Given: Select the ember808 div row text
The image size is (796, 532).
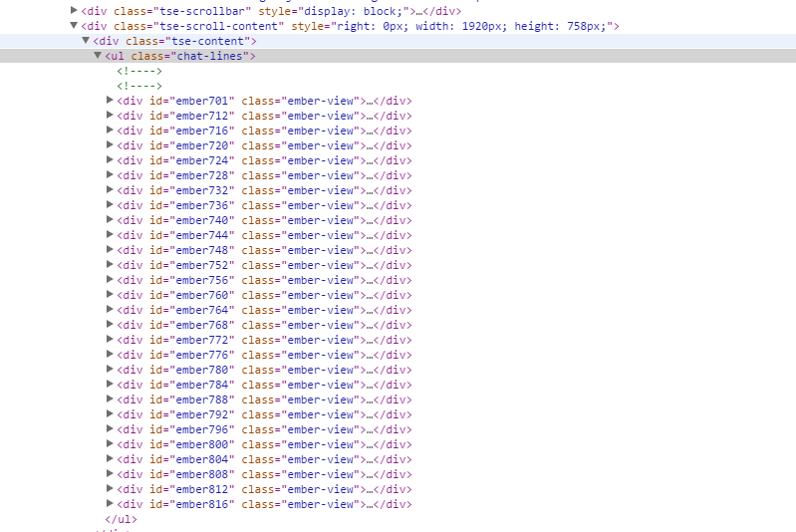Looking at the screenshot, I should (264, 474).
